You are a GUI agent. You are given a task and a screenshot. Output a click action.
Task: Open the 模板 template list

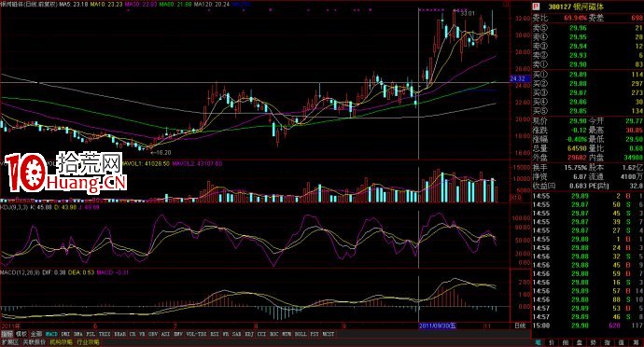21,334
